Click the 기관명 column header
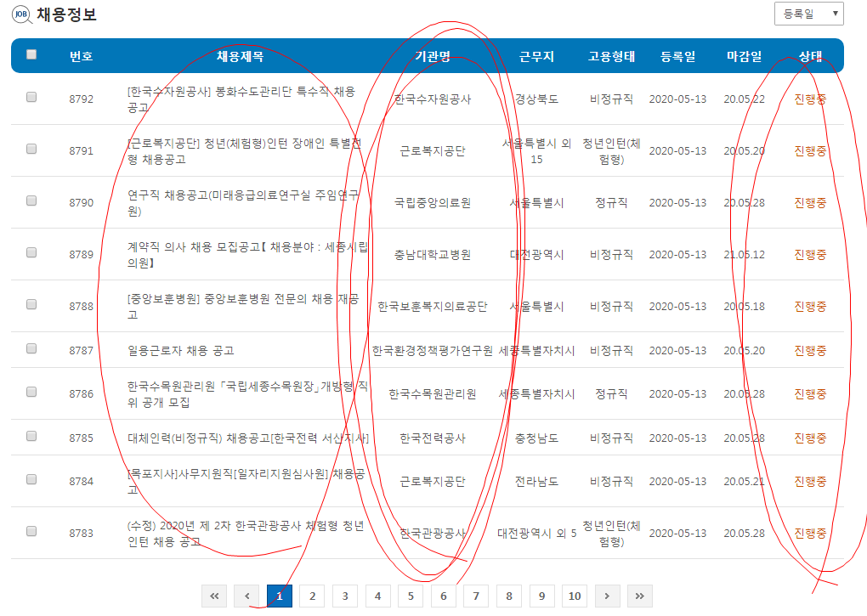 tap(433, 56)
